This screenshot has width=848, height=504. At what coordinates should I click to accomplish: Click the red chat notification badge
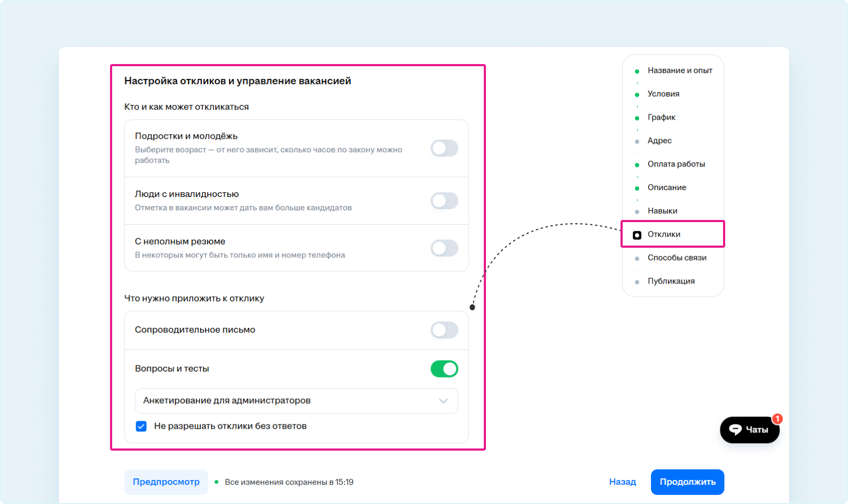778,419
